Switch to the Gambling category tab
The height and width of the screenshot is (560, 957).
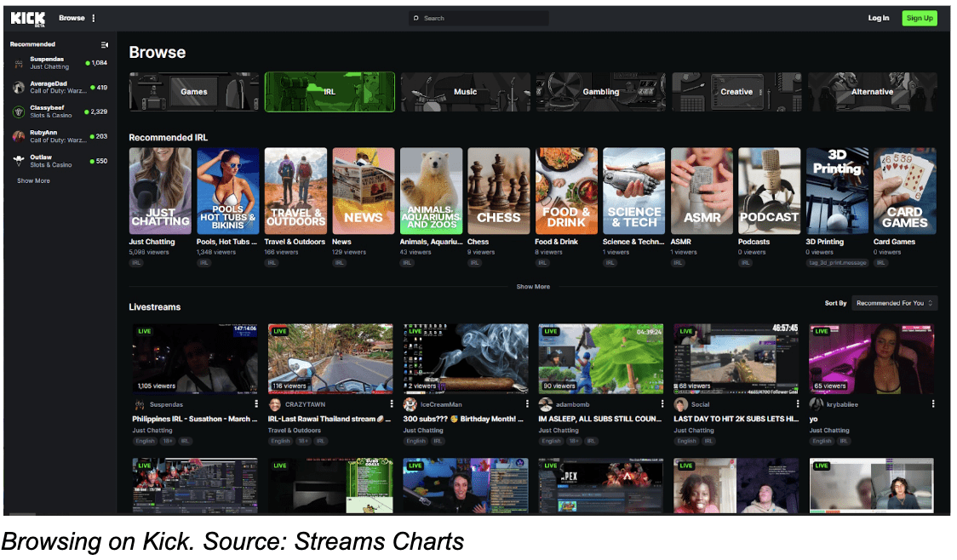(x=600, y=92)
